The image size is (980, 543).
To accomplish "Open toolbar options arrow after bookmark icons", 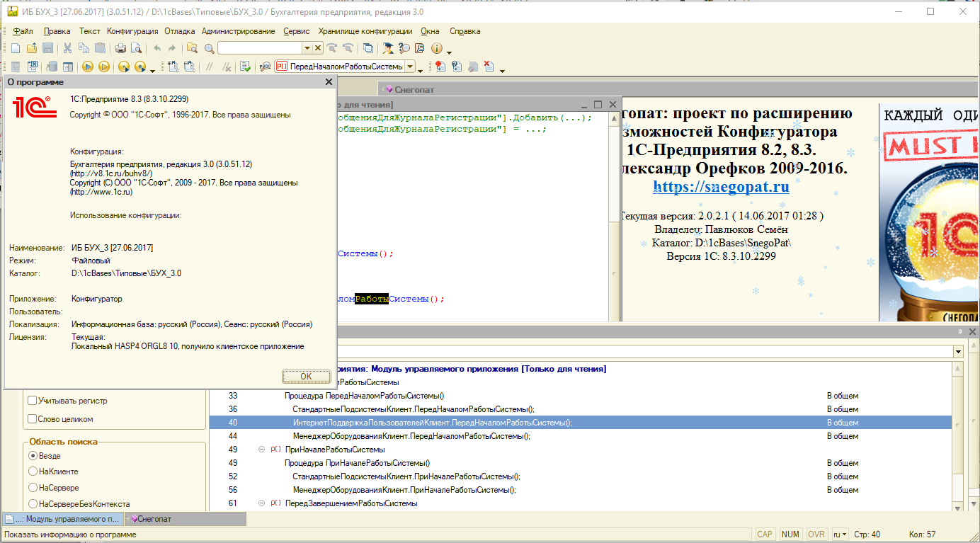I will 502,70.
